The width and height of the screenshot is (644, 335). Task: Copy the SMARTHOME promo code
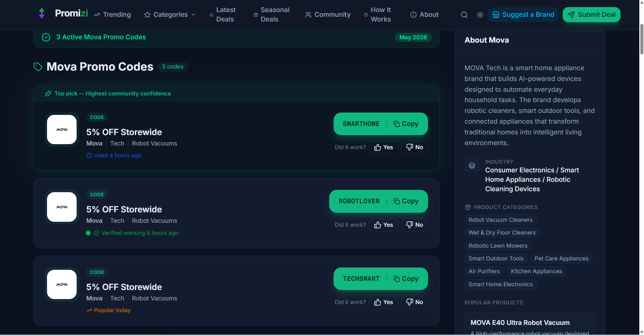tap(381, 124)
